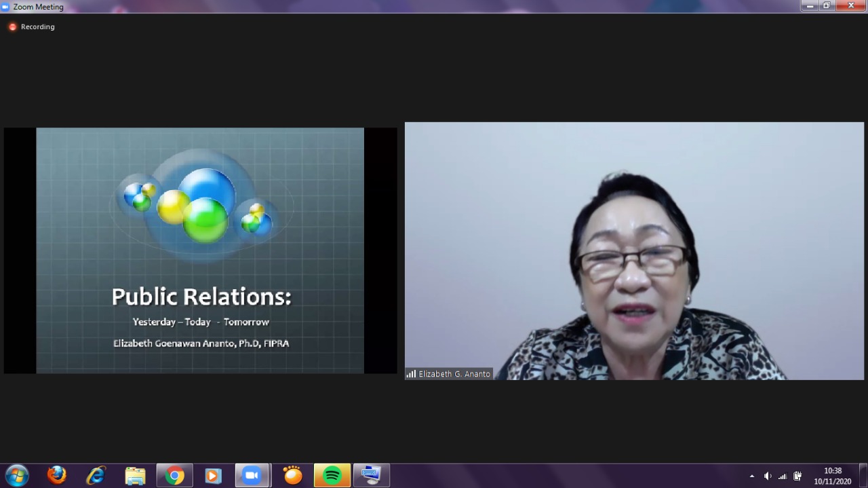The width and height of the screenshot is (868, 488).
Task: Open the orange paw-print player in taskbar
Action: [293, 475]
